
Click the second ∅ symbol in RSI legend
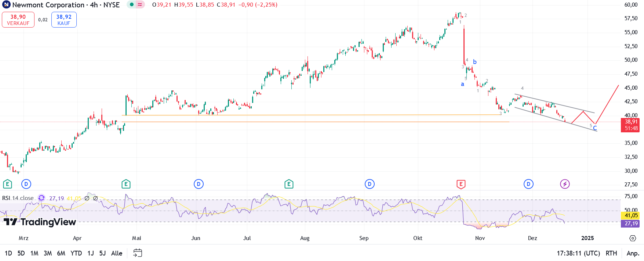click(95, 198)
